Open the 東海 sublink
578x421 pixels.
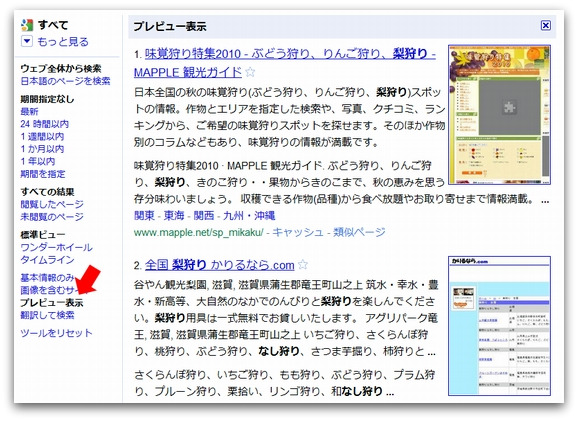click(174, 215)
